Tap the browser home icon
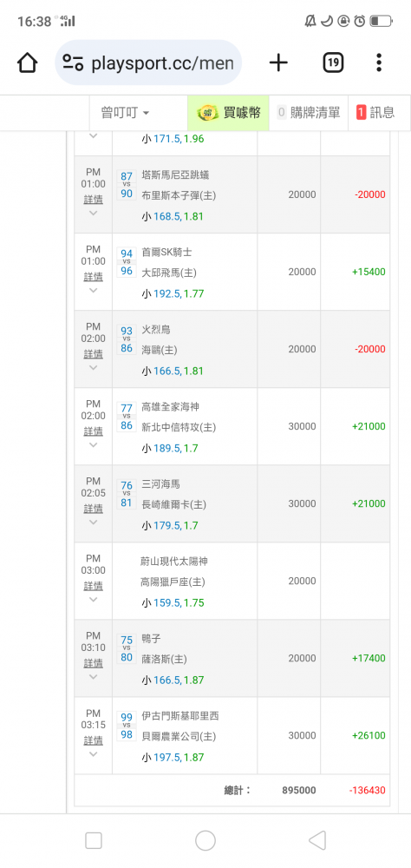This screenshot has height=868, width=411. click(x=27, y=63)
